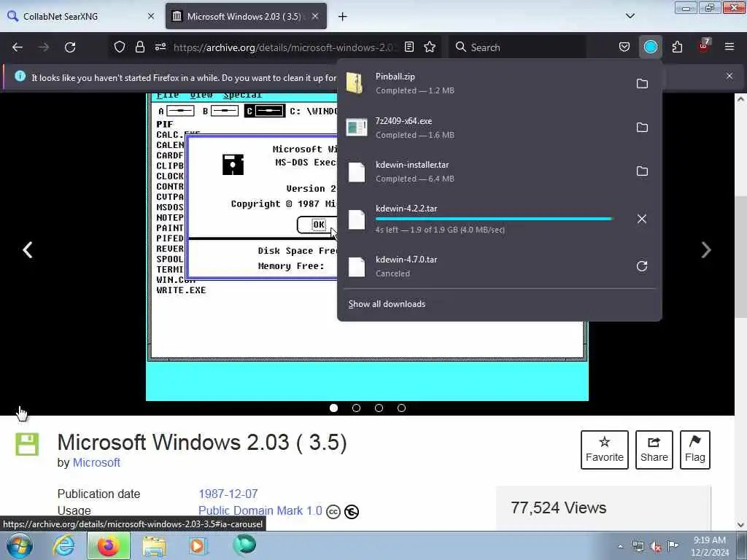Viewport: 747px width, 560px height.
Task: Open the extension badge showing 7
Action: (704, 46)
